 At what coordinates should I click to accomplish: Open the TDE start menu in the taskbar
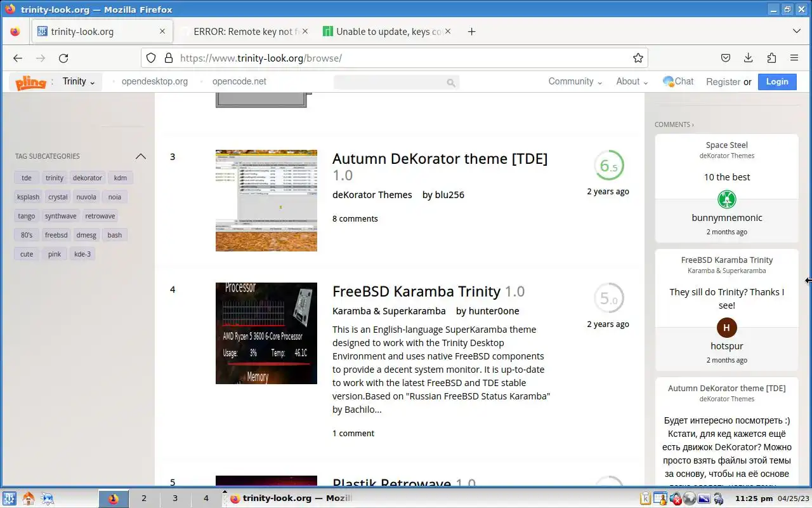tap(10, 498)
